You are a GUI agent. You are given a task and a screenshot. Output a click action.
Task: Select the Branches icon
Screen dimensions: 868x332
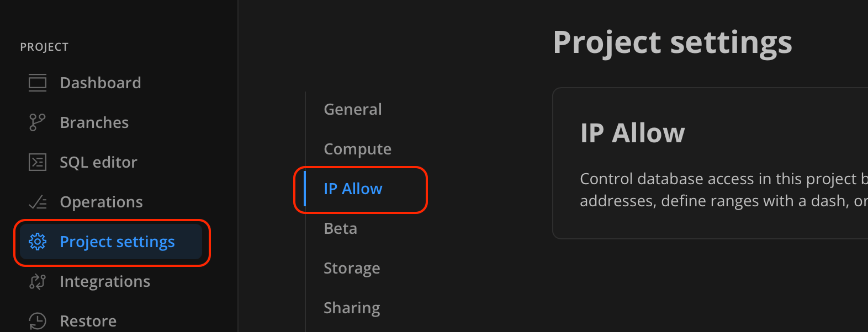click(x=37, y=122)
